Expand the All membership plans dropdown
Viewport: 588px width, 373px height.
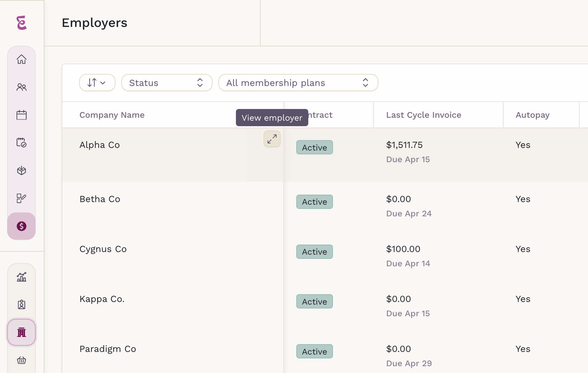coord(298,83)
